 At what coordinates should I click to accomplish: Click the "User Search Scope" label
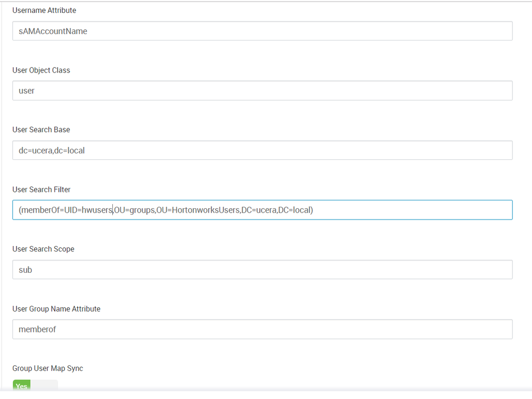pyautogui.click(x=43, y=249)
